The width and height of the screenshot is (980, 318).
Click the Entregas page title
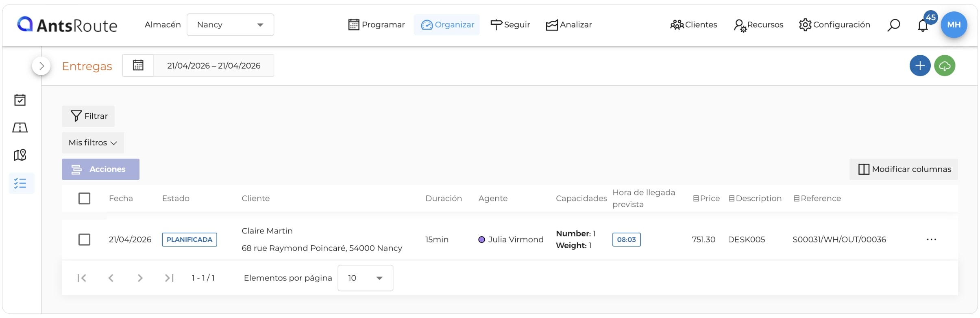click(x=87, y=66)
